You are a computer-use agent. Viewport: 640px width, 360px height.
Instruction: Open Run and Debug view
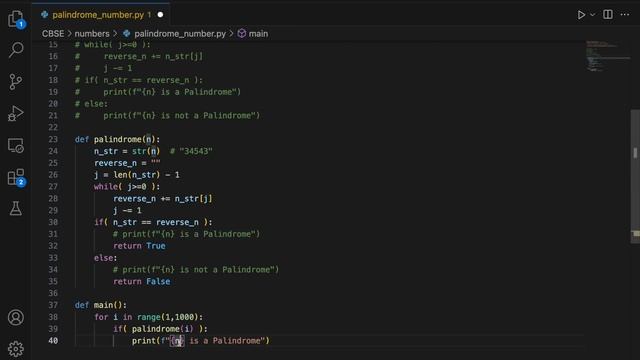(16, 113)
